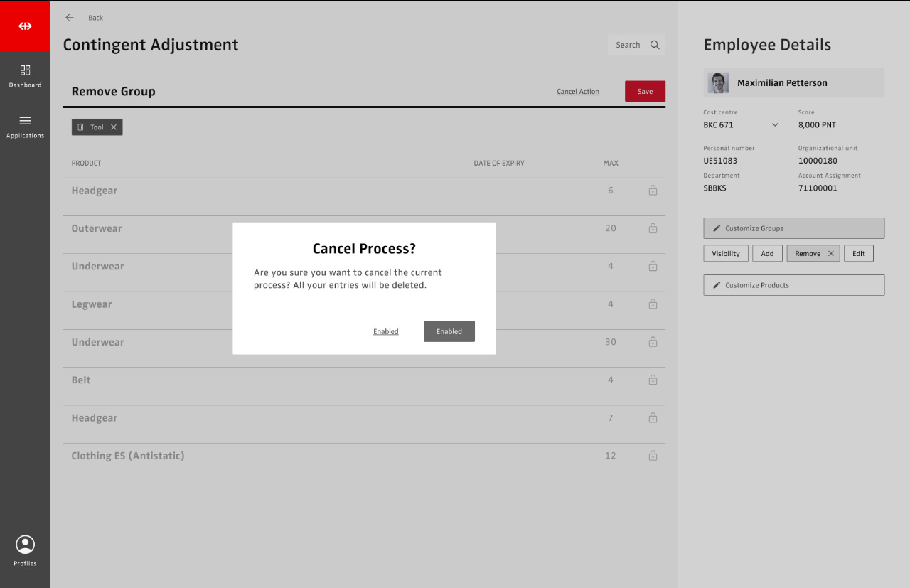This screenshot has height=588, width=910.
Task: Click the SBB logo in top-left corner
Action: point(25,26)
